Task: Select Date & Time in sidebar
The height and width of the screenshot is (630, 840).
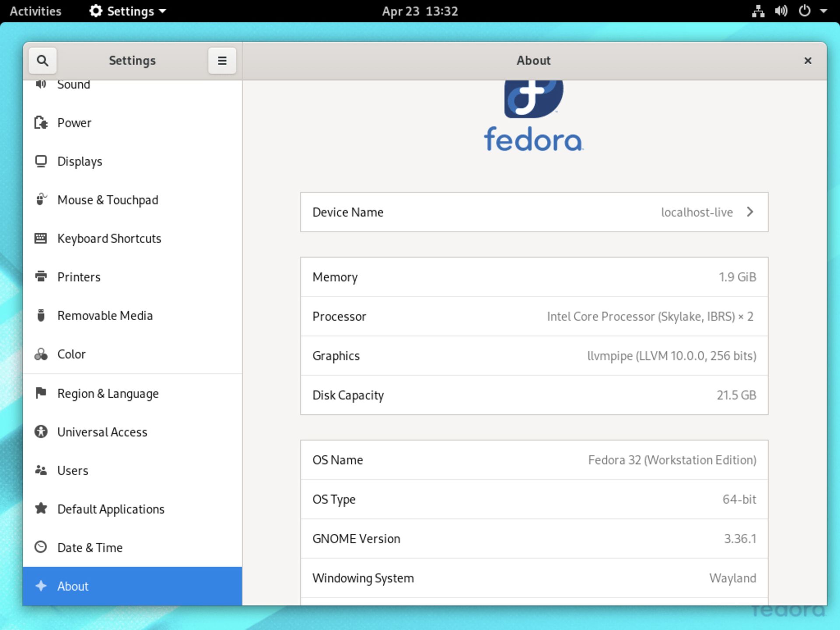Action: [x=90, y=547]
